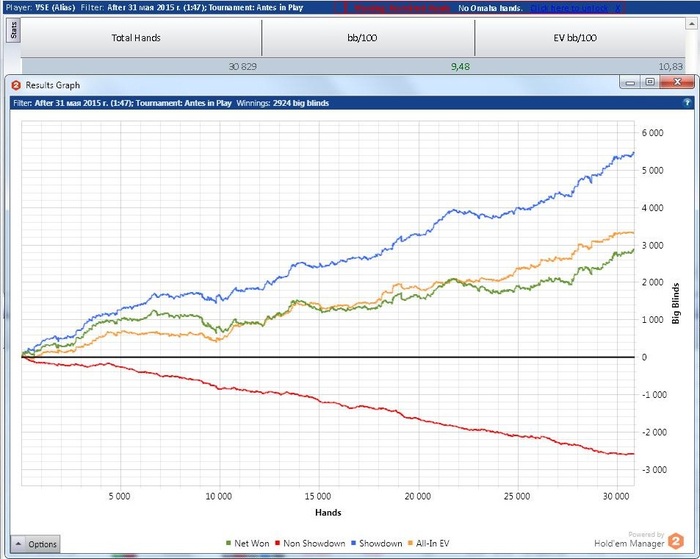
Task: Click the Results Graph window title icon
Action: (x=16, y=85)
